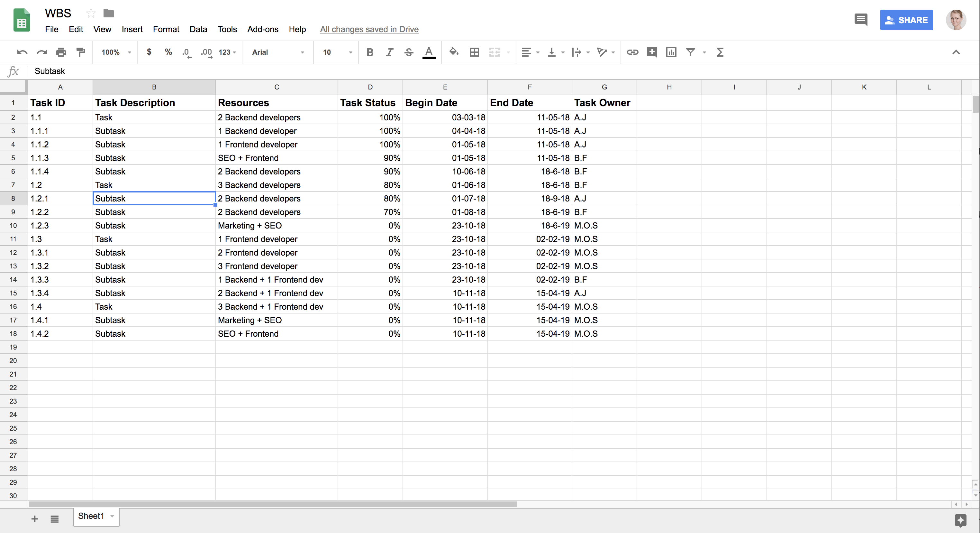This screenshot has width=980, height=533.
Task: Toggle strikethrough formatting
Action: (409, 52)
